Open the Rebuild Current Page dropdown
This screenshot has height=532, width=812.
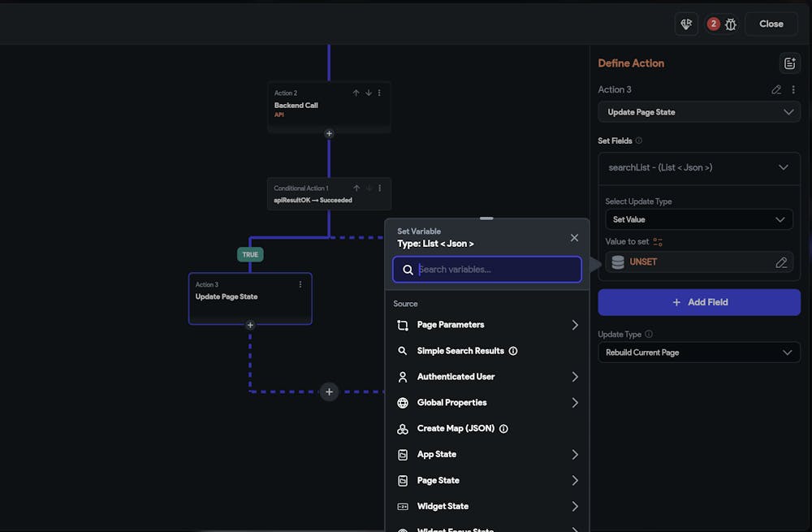699,353
